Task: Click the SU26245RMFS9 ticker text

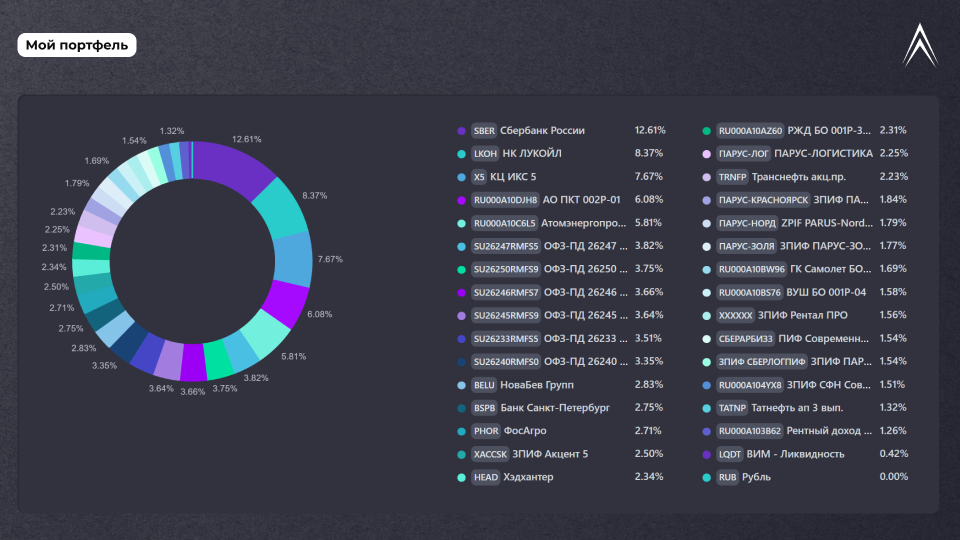Action: 506,316
